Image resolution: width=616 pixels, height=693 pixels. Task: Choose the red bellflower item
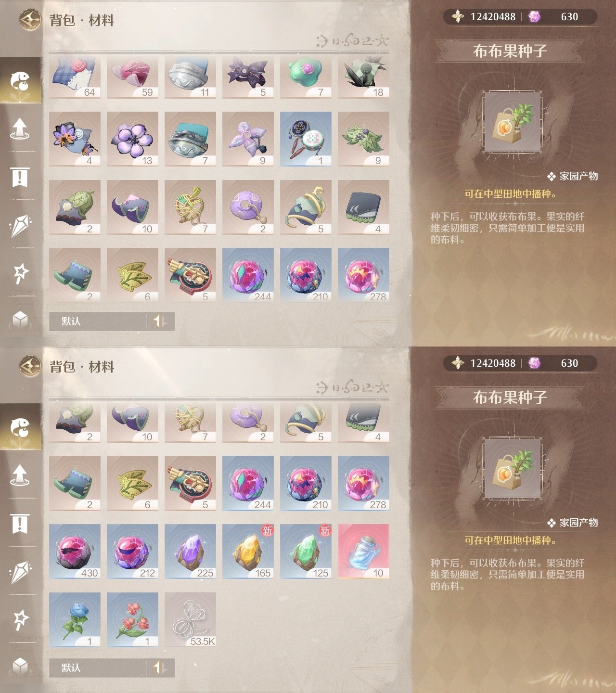click(x=132, y=620)
